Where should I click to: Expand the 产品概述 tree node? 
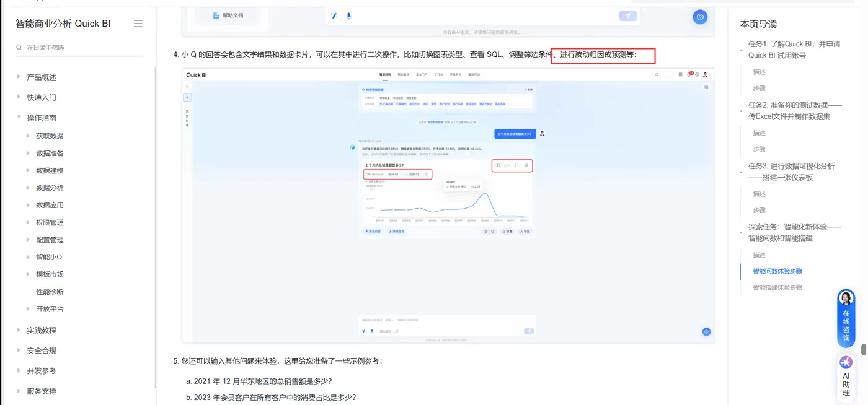click(19, 77)
